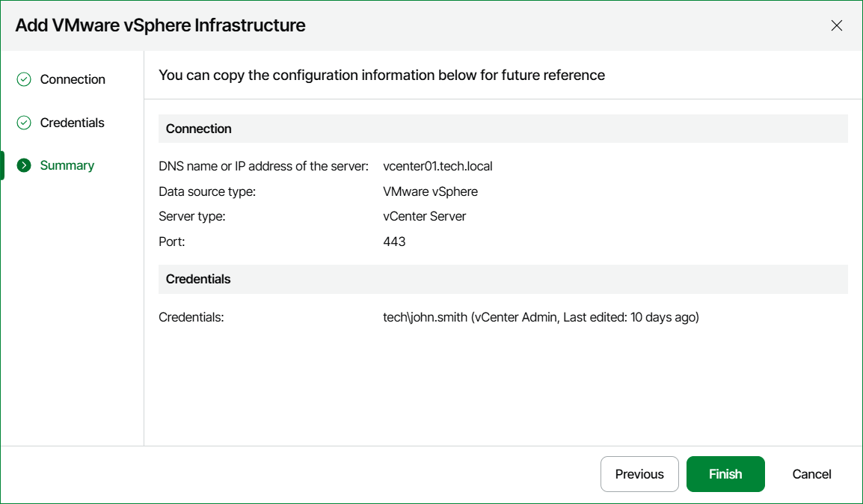The height and width of the screenshot is (504, 863).
Task: Go to the Connection wizard step
Action: [73, 79]
